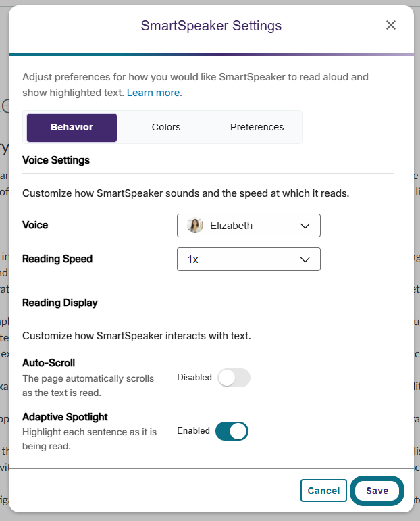Close the SmartSpeaker Settings dialog

pos(391,25)
